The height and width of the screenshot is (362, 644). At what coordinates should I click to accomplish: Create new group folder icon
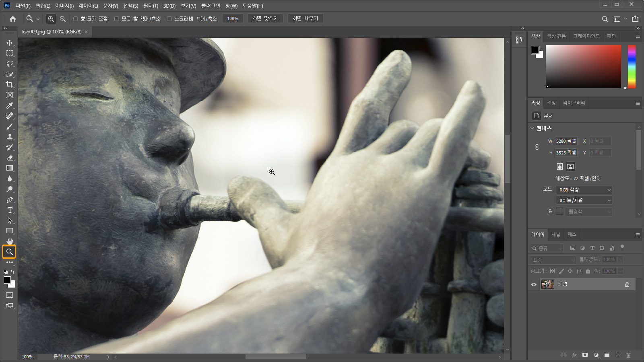coord(607,355)
